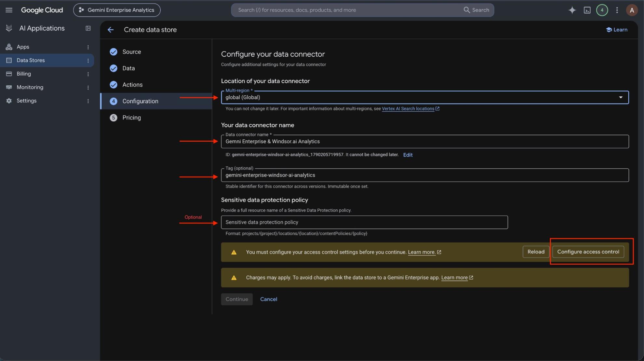This screenshot has height=361, width=644.
Task: Select Apps in the left sidebar
Action: point(47,47)
